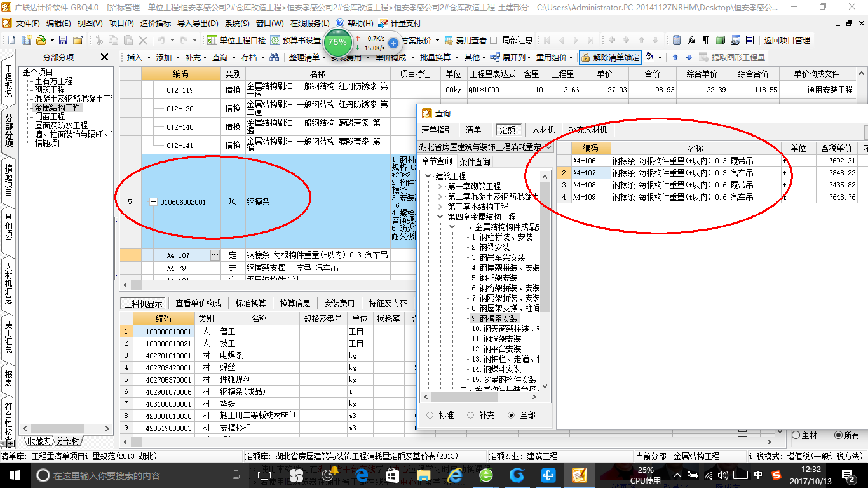Click the binoculars find icon
The width and height of the screenshot is (868, 488).
click(275, 57)
